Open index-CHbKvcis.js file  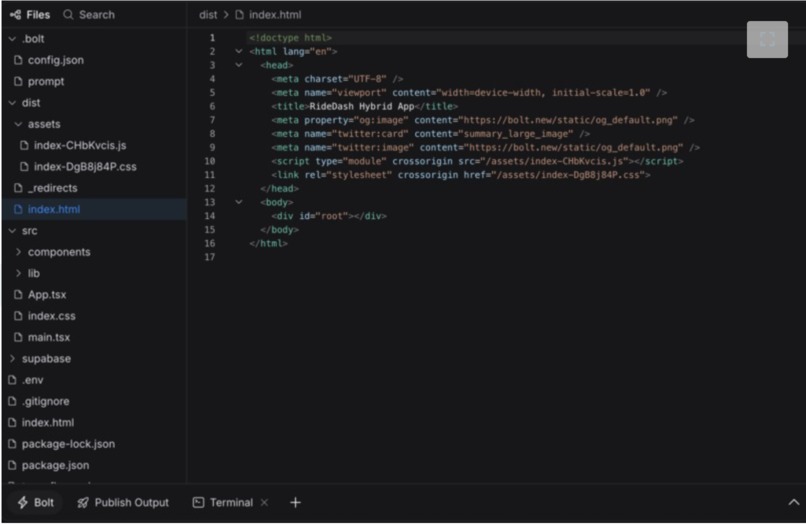[80, 146]
